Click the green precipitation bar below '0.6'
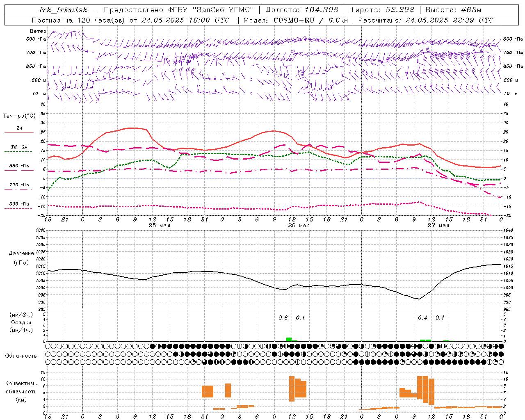This screenshot has width=525, height=420. pyautogui.click(x=289, y=339)
